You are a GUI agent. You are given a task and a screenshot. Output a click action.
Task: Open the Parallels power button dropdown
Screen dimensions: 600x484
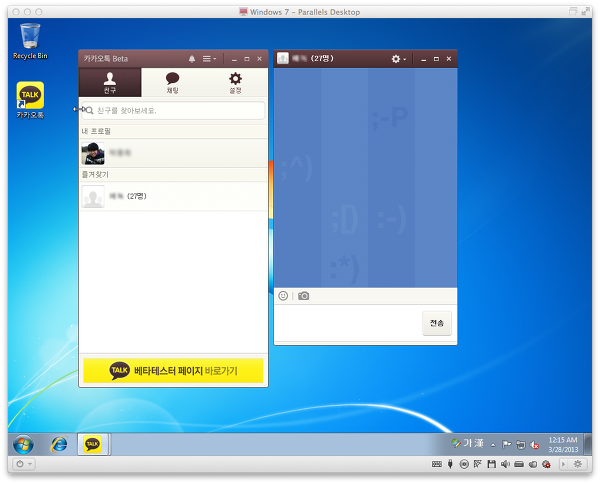24,464
